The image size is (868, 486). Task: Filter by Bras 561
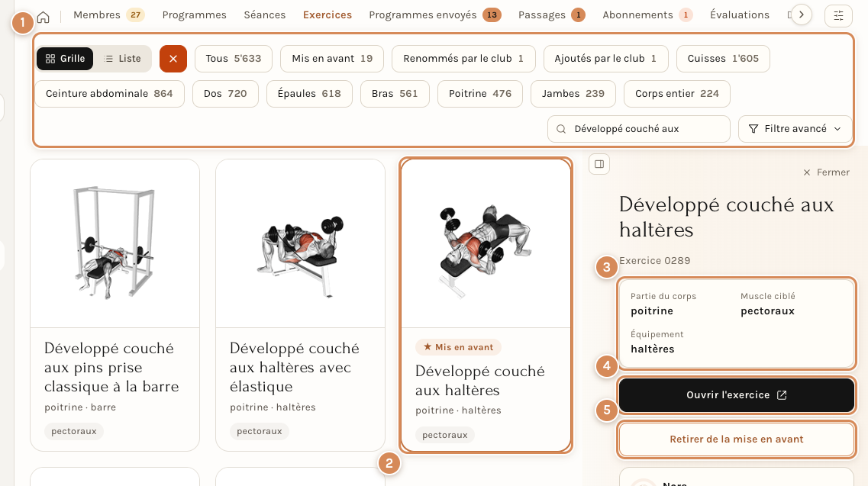tap(395, 94)
